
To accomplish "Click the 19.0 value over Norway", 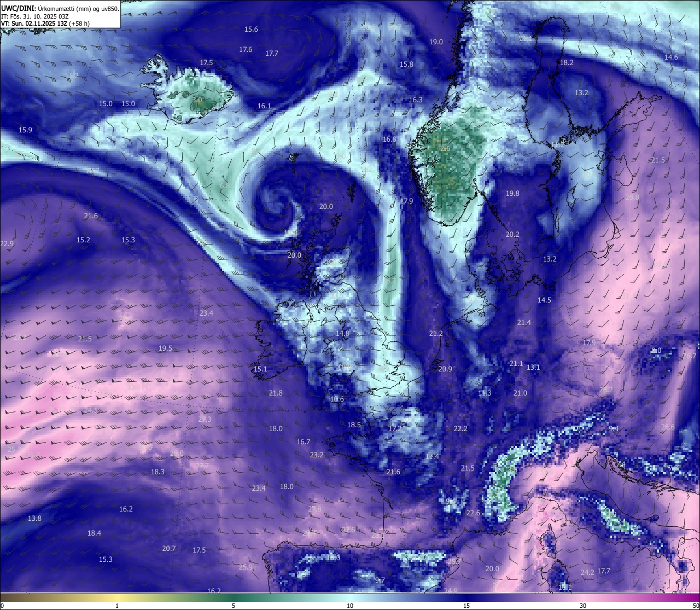I will click(x=436, y=42).
